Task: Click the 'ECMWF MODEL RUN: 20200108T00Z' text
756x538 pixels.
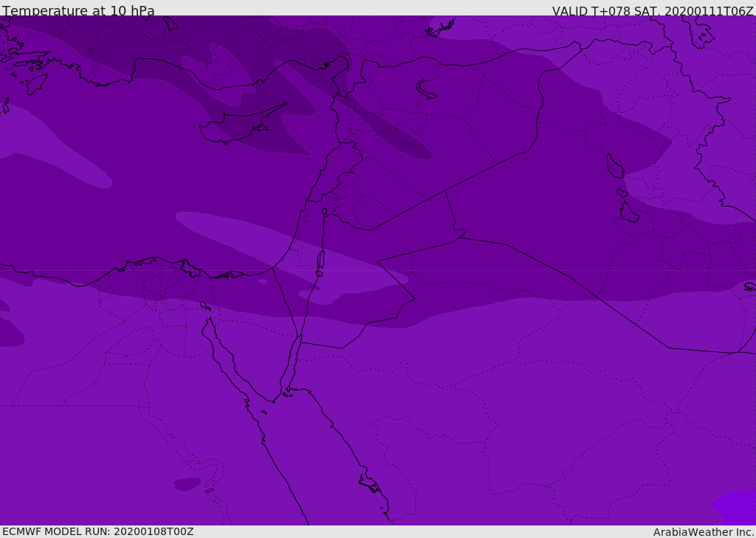Action: [x=98, y=531]
